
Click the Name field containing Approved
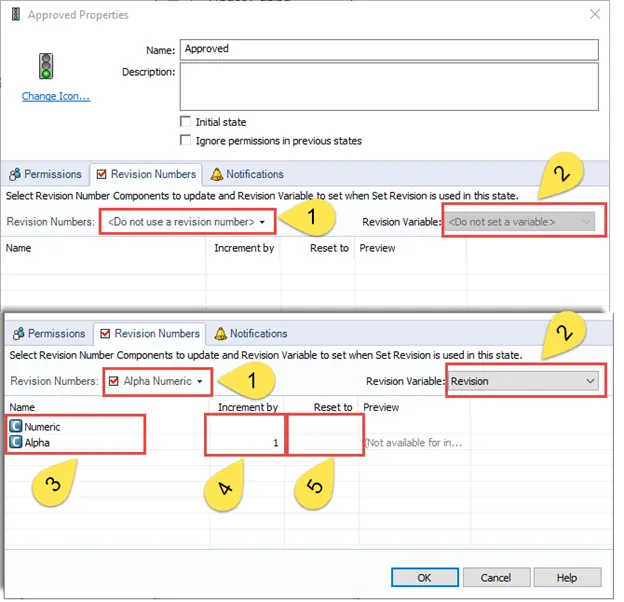(x=389, y=50)
